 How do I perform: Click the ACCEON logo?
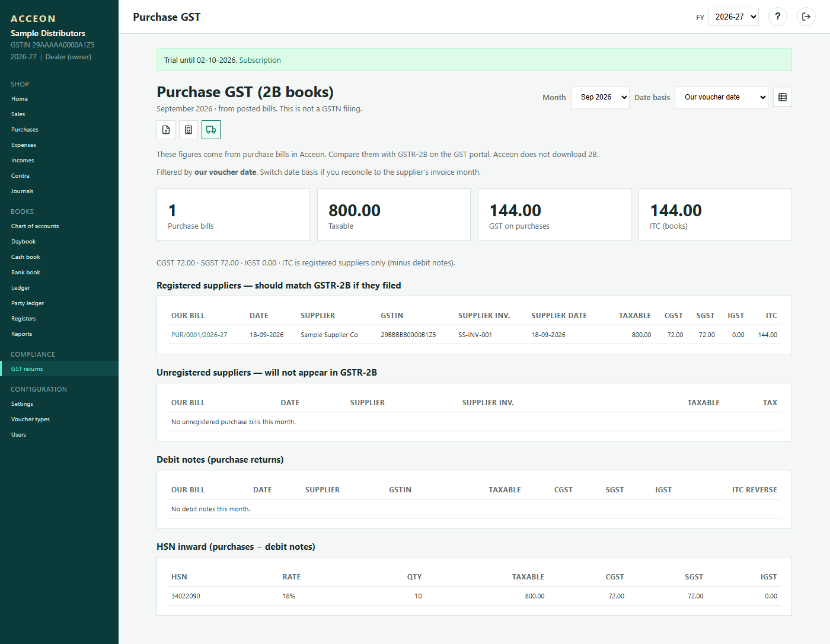click(33, 19)
